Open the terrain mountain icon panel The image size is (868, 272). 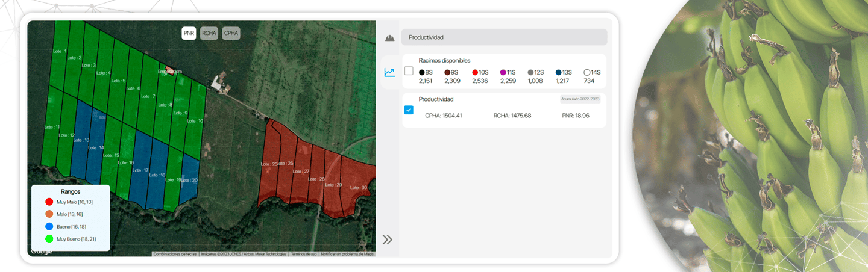click(389, 37)
